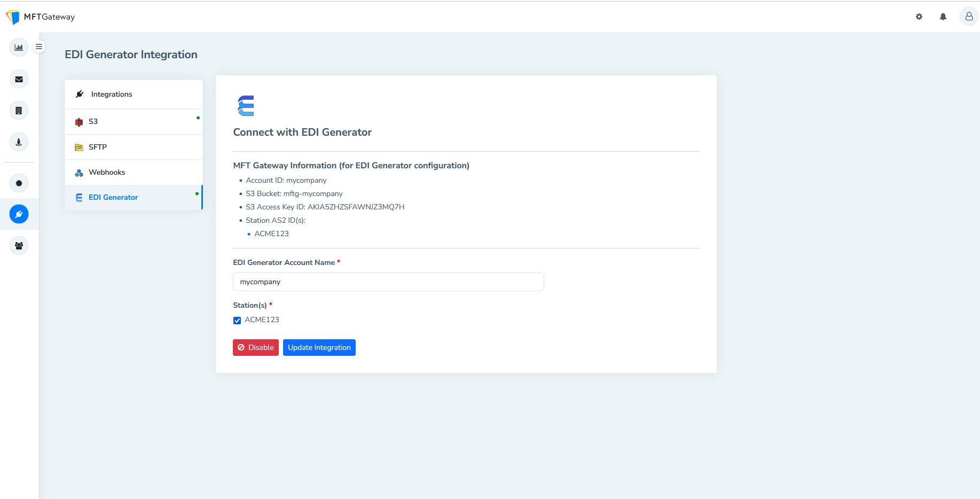The image size is (980, 499).
Task: Select the EDI Generator integration item
Action: coord(134,197)
